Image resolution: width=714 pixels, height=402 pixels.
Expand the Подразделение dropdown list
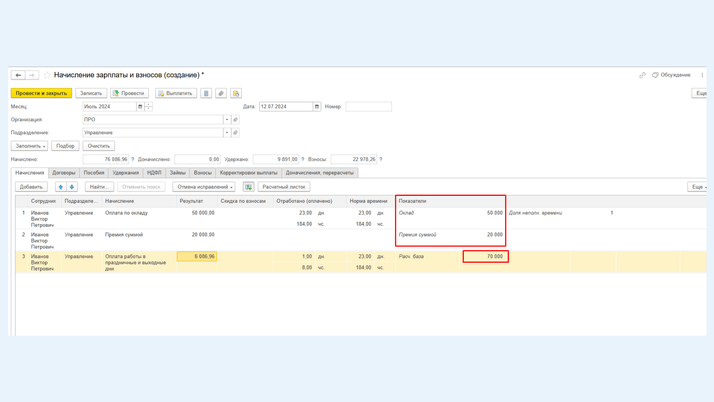227,132
